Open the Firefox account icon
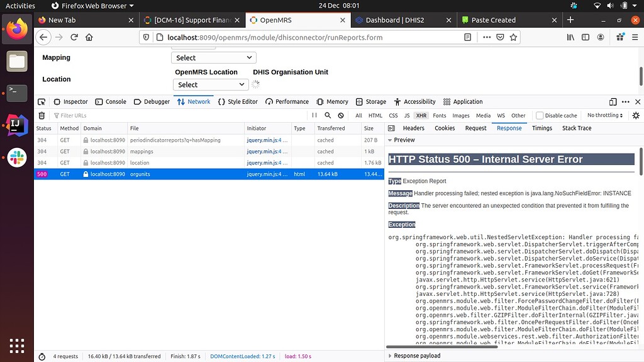This screenshot has height=362, width=644. 601,37
